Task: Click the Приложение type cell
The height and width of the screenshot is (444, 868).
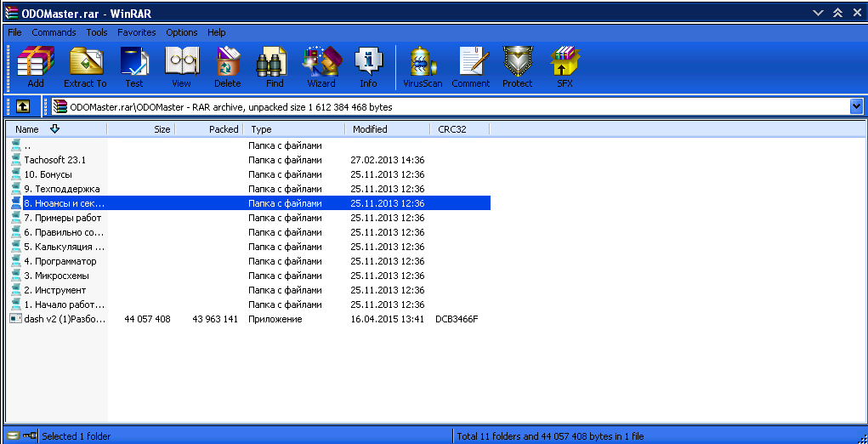Action: (275, 319)
